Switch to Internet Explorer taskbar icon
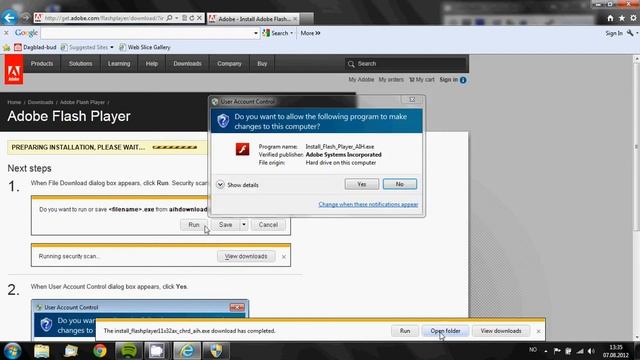Image resolution: width=640 pixels, height=360 pixels. pyautogui.click(x=187, y=351)
